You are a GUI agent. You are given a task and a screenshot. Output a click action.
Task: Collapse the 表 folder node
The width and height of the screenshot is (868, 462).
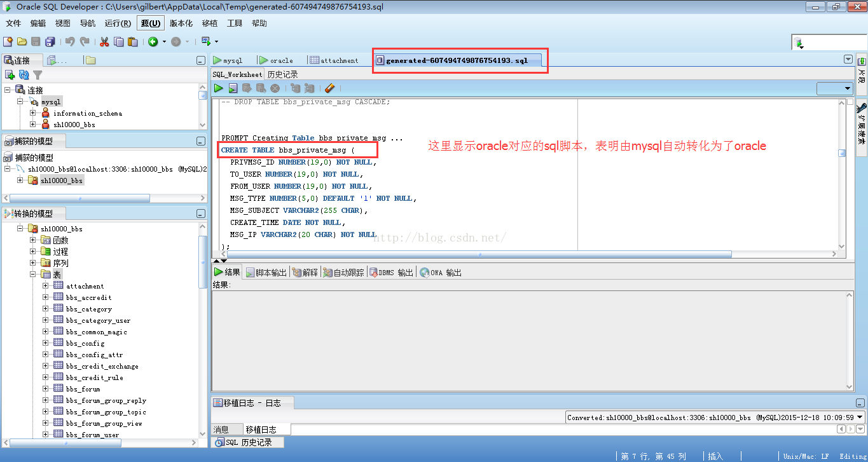pos(33,275)
